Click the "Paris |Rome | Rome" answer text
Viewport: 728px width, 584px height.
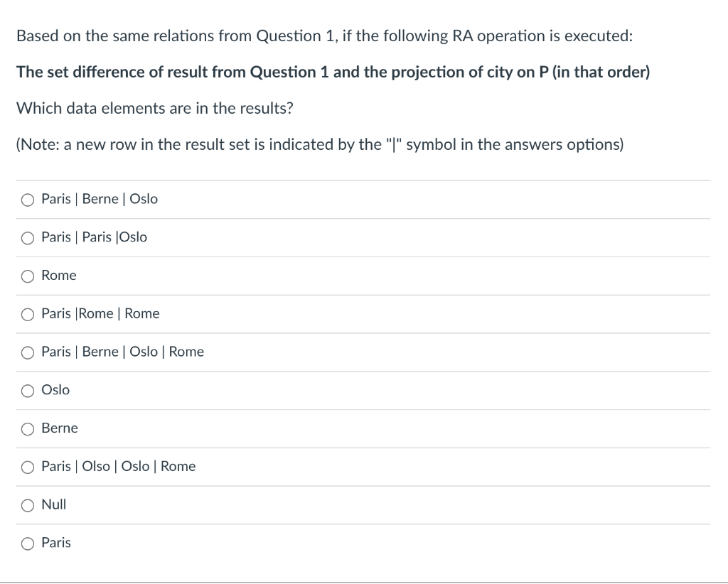pyautogui.click(x=100, y=313)
